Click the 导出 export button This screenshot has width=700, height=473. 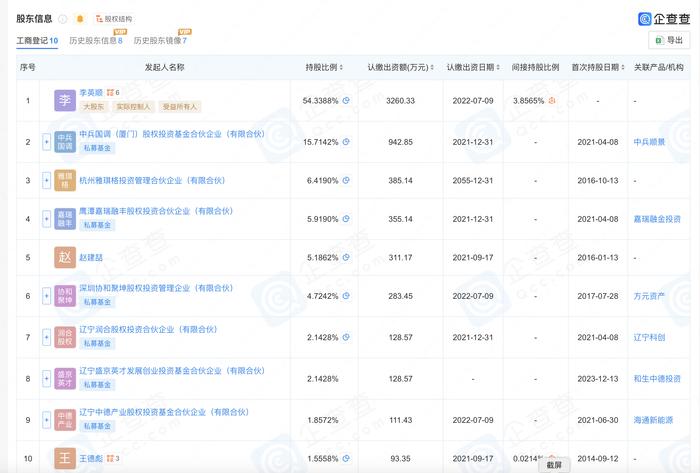(x=669, y=41)
